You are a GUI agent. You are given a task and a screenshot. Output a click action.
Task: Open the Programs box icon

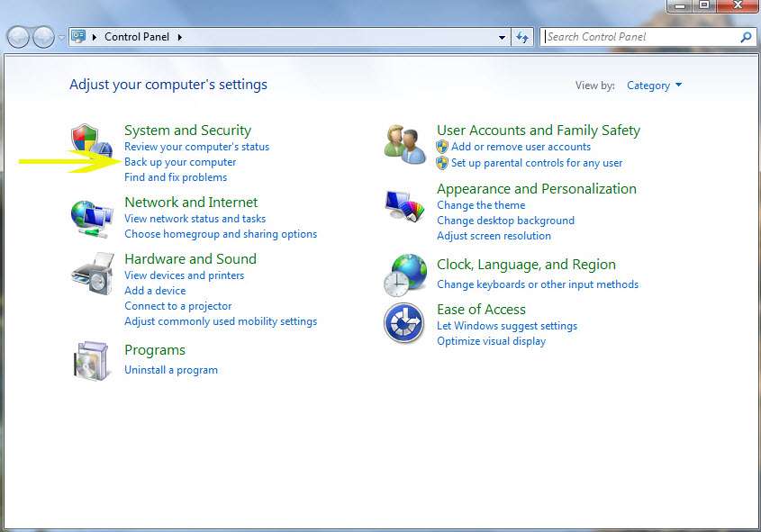93,360
